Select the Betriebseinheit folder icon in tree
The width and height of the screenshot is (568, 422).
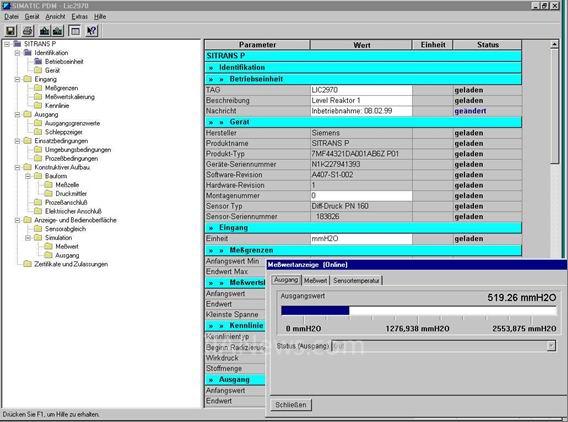tap(38, 61)
